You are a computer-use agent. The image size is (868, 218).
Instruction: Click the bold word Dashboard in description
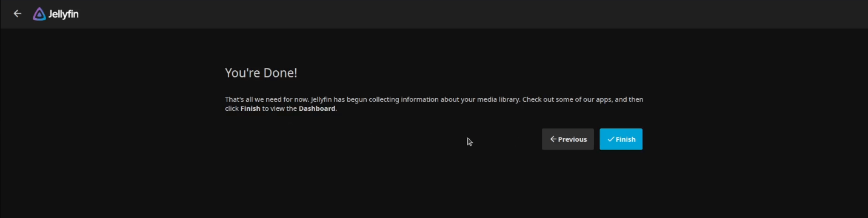coord(317,108)
